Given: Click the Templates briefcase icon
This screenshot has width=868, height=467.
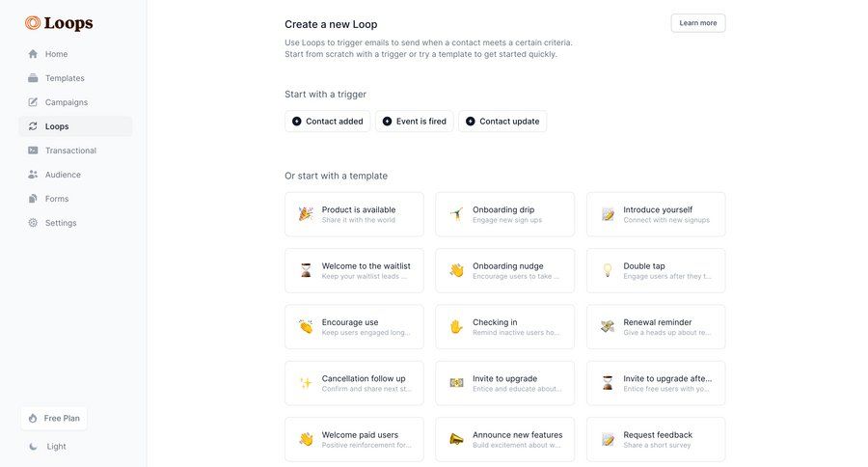Looking at the screenshot, I should [x=33, y=78].
